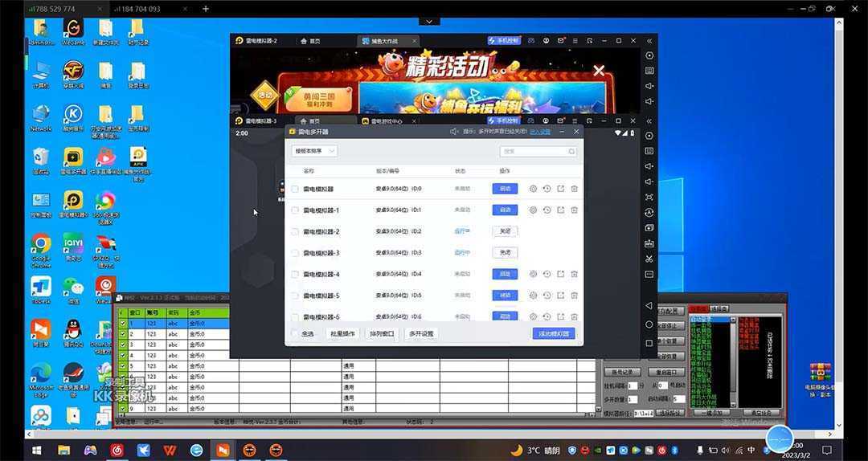This screenshot has height=461, width=868.
Task: Open Google Chrome desktop shortcut
Action: click(41, 244)
